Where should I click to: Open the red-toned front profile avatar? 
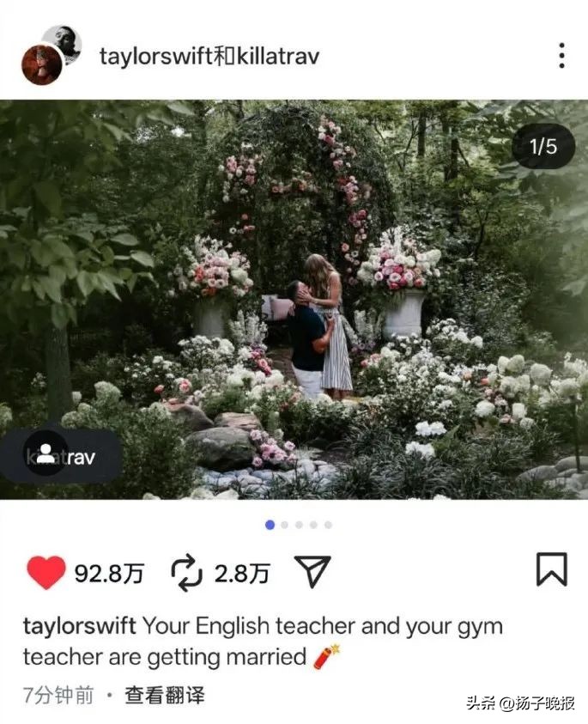[x=42, y=65]
